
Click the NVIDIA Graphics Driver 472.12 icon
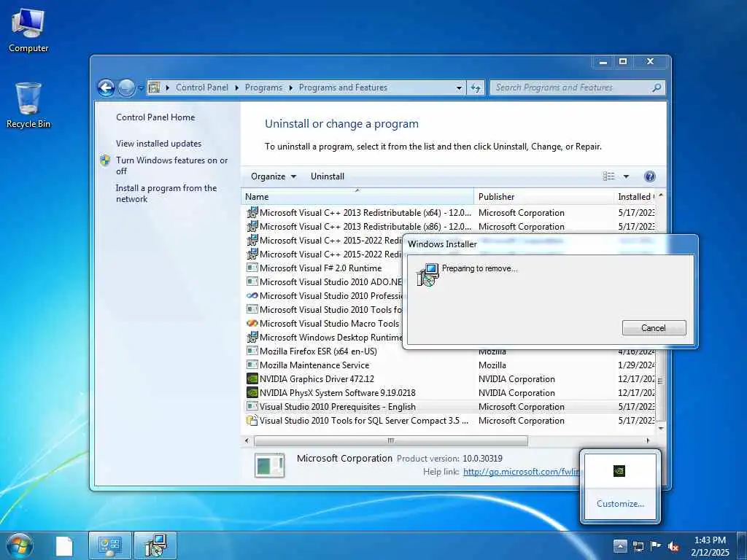tap(252, 378)
